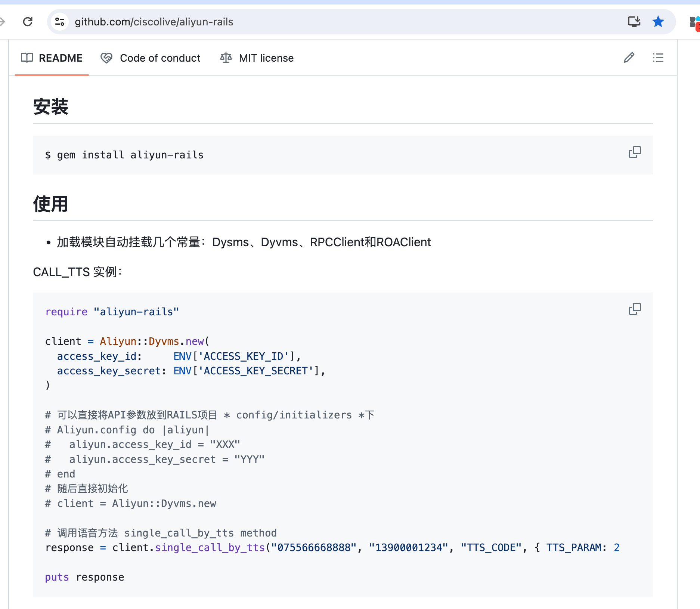700x609 pixels.
Task: Open the Code of conduct tab
Action: point(151,58)
